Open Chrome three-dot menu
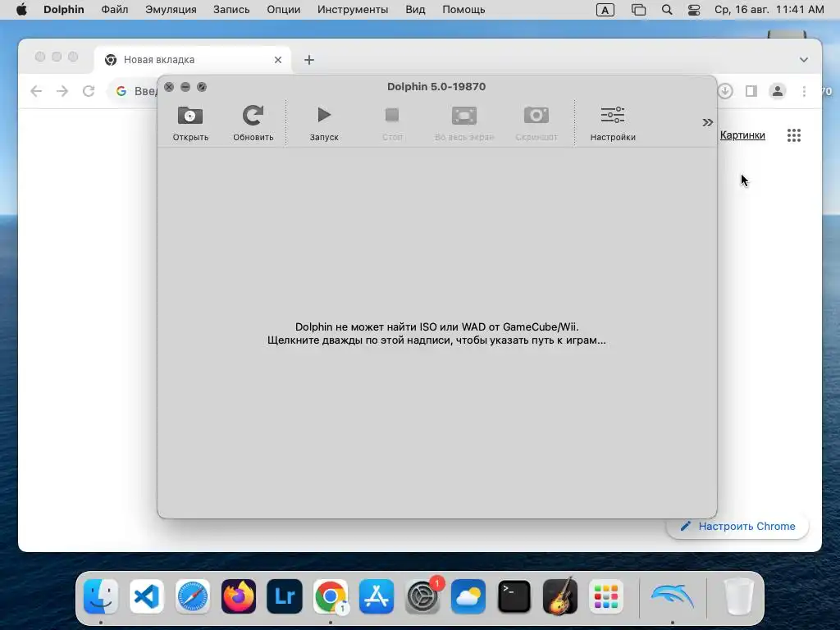840x630 pixels. click(804, 91)
